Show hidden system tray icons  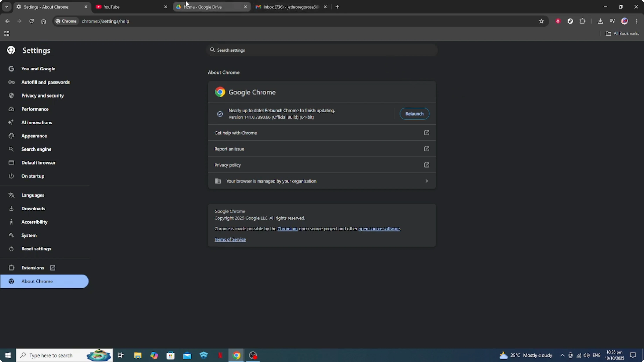click(562, 355)
